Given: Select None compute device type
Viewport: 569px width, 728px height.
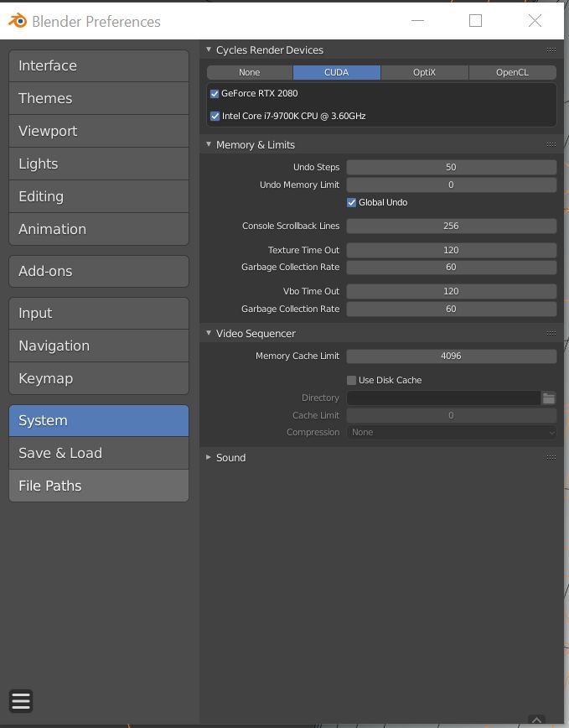Looking at the screenshot, I should 250,72.
